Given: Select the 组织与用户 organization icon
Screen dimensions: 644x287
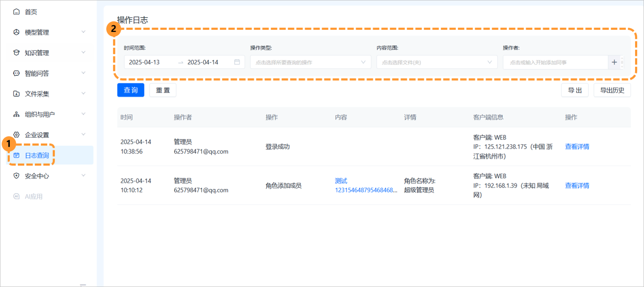Looking at the screenshot, I should pyautogui.click(x=17, y=114).
